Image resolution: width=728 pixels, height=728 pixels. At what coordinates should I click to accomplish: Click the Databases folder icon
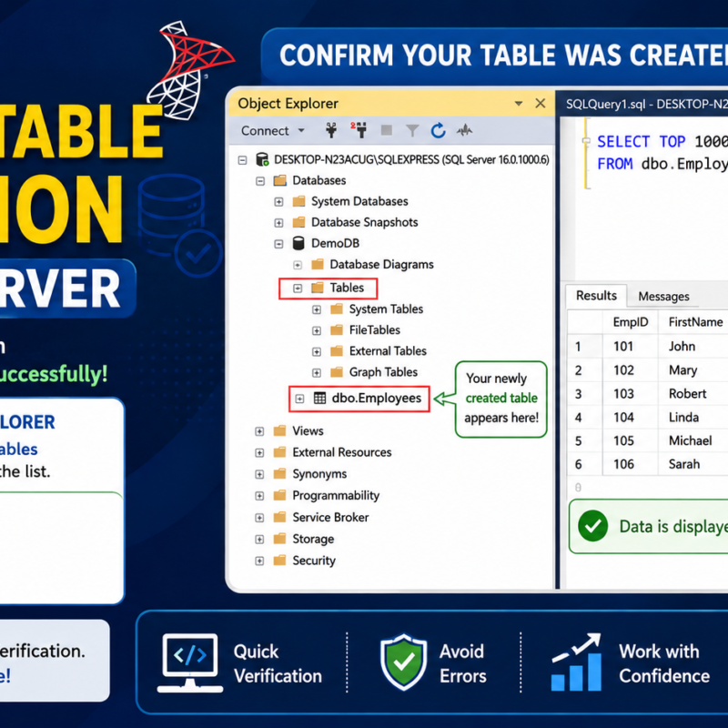point(280,180)
